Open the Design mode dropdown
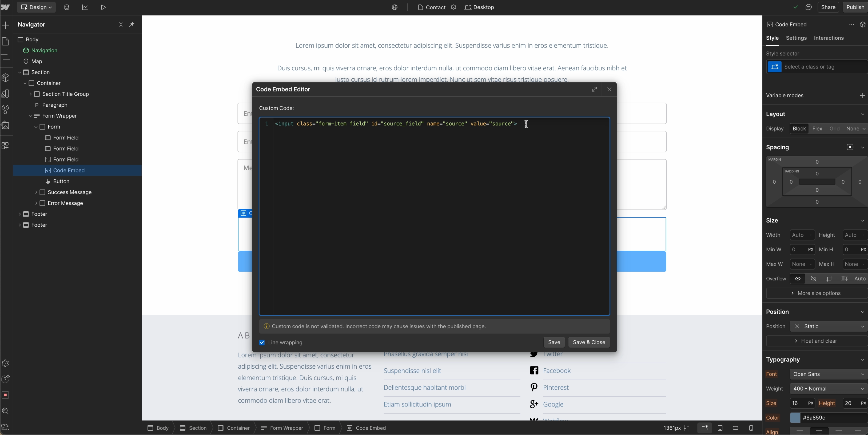Screen dimensions: 868x435 (x=36, y=7)
